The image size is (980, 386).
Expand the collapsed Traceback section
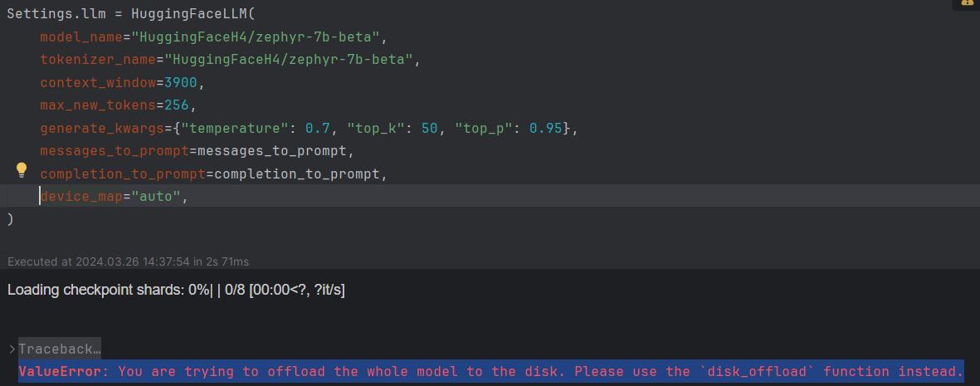click(x=12, y=349)
